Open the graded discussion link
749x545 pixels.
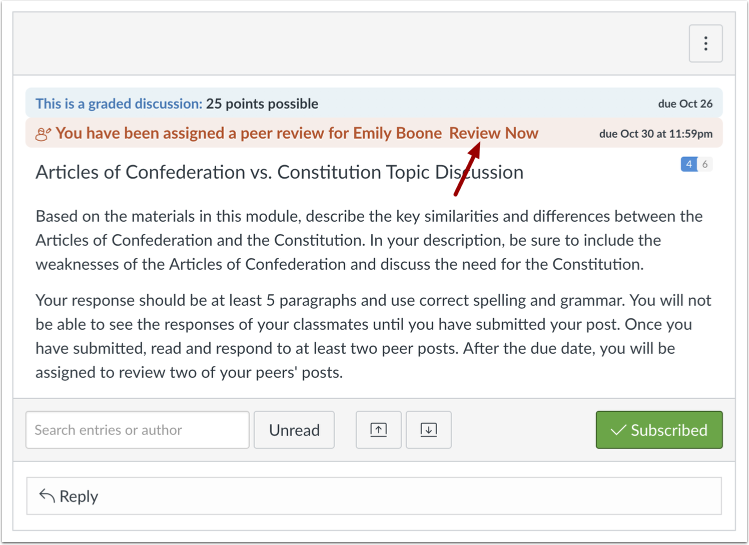(x=119, y=104)
